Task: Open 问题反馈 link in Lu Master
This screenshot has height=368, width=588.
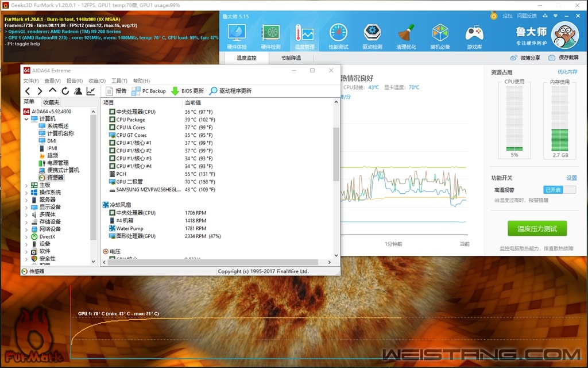Action: pos(527,16)
